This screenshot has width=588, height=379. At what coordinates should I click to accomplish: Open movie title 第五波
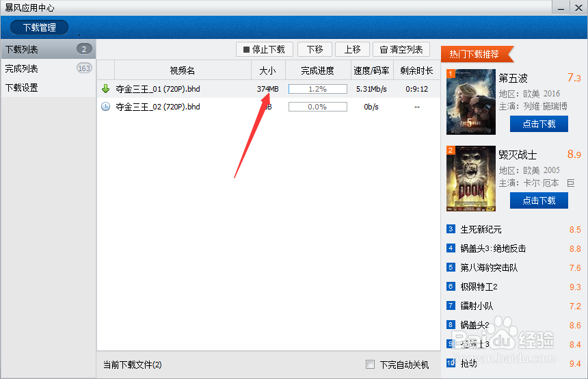point(513,78)
